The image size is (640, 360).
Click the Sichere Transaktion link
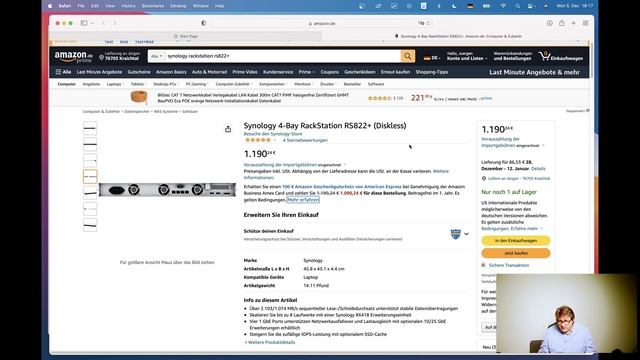(x=509, y=265)
